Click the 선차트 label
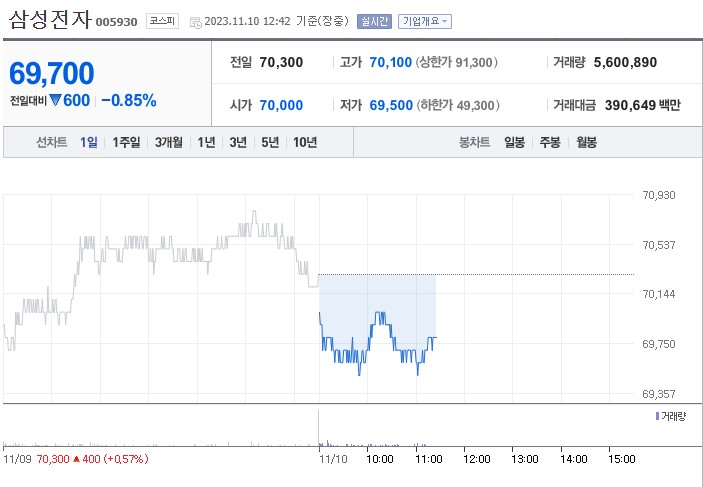Image resolution: width=703 pixels, height=487 pixels. (52, 142)
